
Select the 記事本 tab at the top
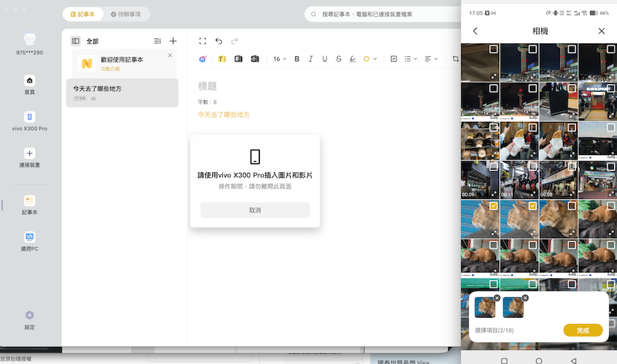(83, 14)
